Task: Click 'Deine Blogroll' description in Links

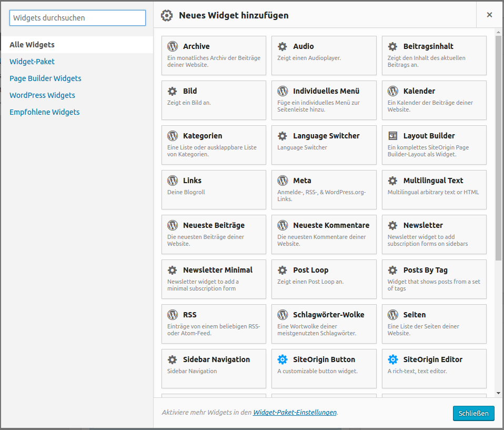Action: (186, 192)
